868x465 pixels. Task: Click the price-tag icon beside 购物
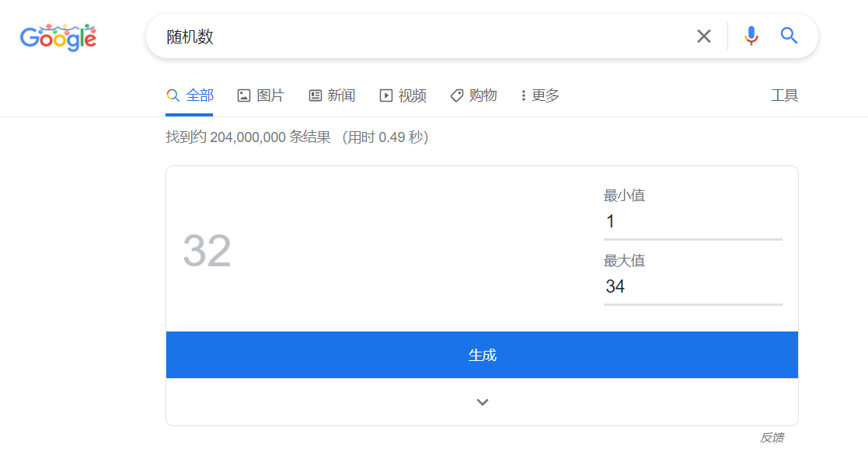(x=456, y=95)
